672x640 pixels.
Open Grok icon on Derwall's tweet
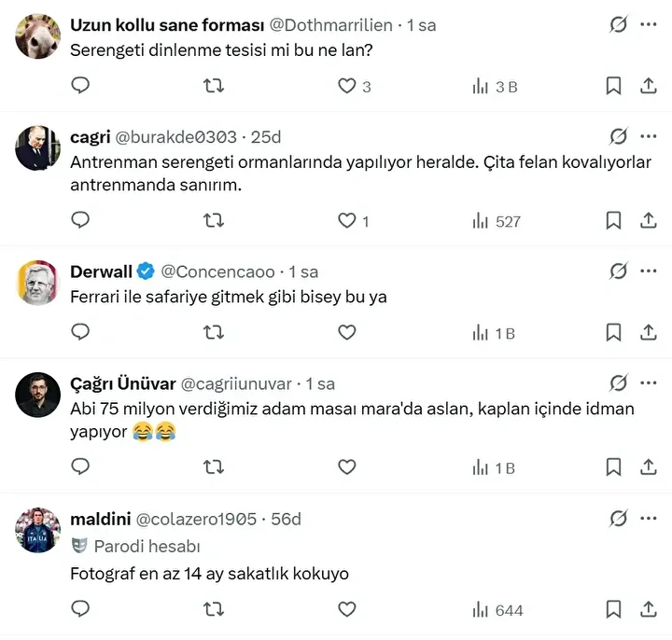[618, 271]
